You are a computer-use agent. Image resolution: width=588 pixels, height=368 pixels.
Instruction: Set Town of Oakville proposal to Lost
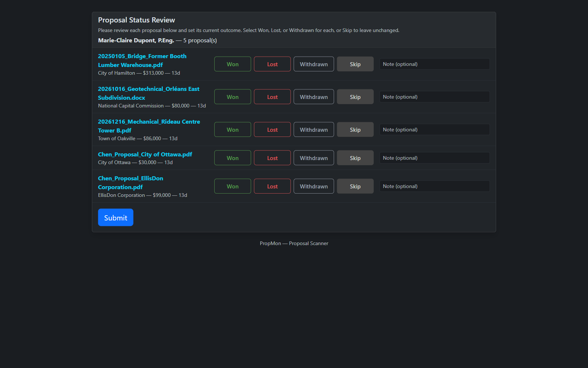tap(272, 130)
